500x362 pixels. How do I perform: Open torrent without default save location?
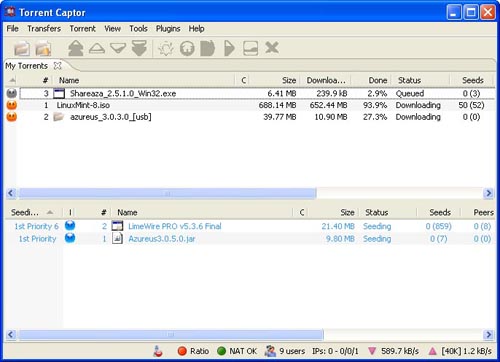(43, 48)
